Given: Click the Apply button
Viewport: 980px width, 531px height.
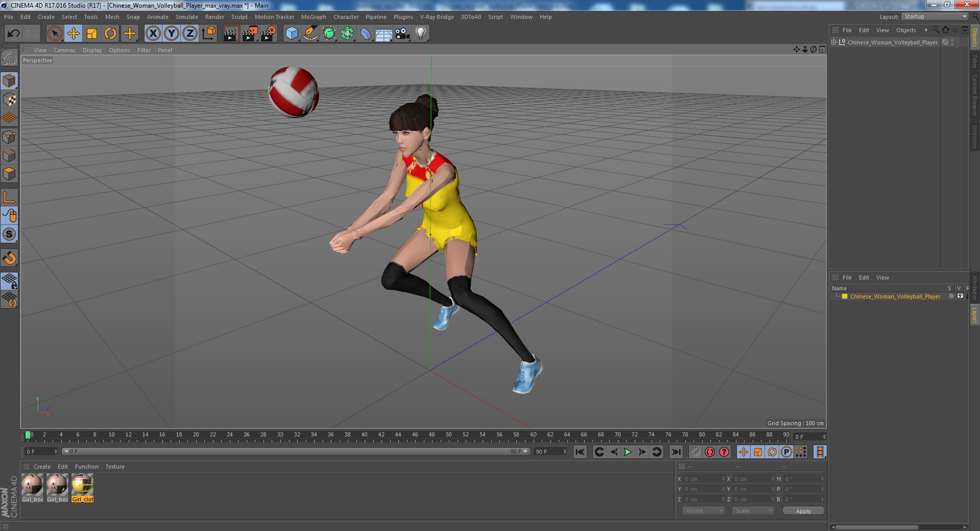Looking at the screenshot, I should pyautogui.click(x=803, y=511).
